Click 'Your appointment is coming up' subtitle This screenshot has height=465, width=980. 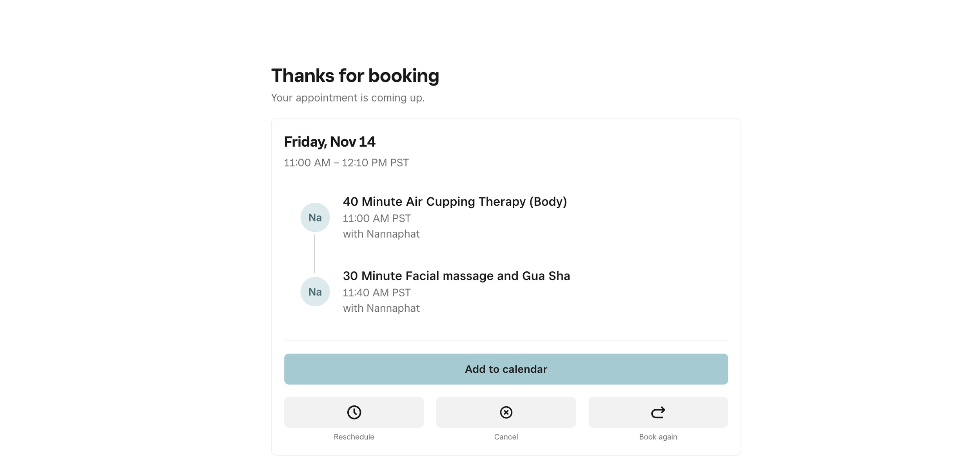pos(348,98)
